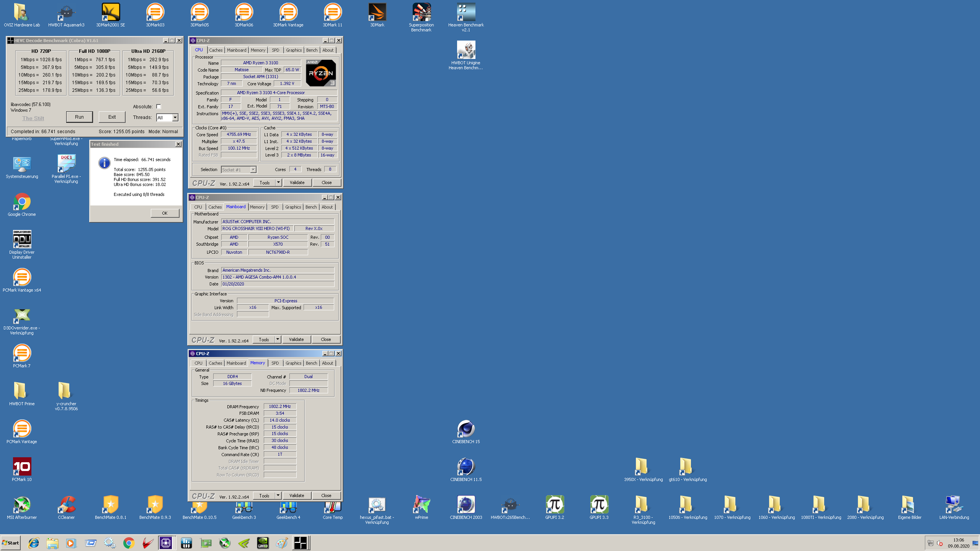Open the y-cruncher v0.7.8.9506 folder
This screenshot has width=980, height=551.
click(66, 396)
